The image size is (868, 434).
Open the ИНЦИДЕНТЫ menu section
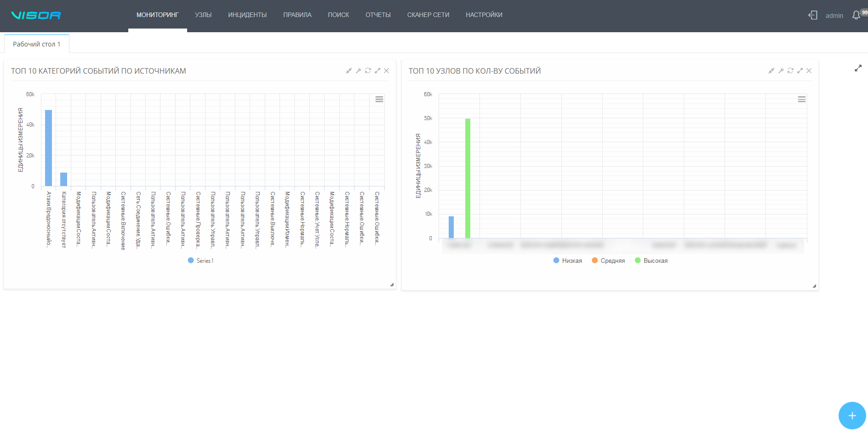[247, 15]
